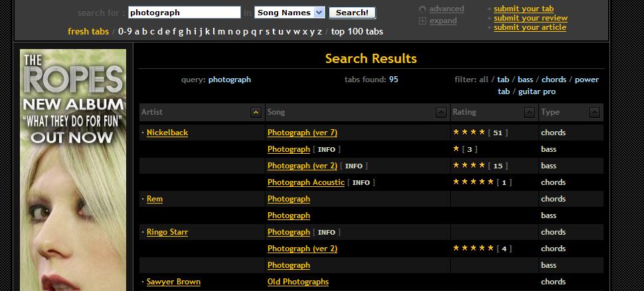Open Nickelback Photograph (ver 7) chords
The height and width of the screenshot is (291, 644).
click(x=302, y=133)
